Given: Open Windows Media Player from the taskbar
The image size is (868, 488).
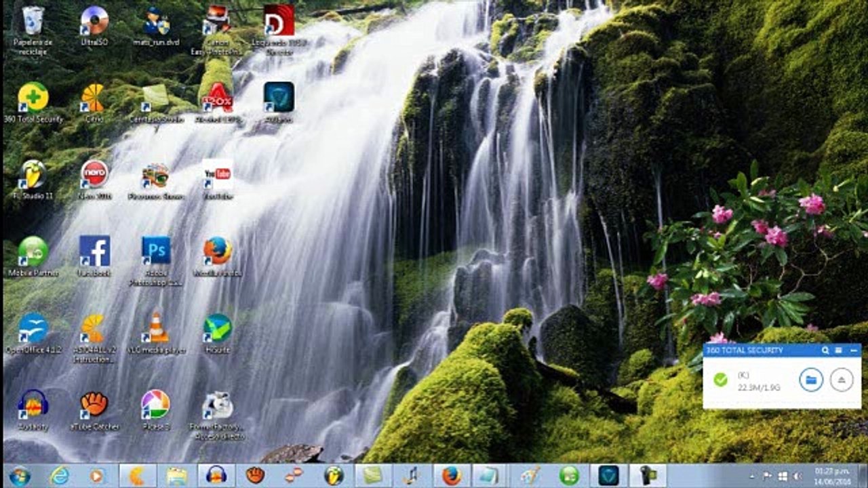Looking at the screenshot, I should 97,476.
